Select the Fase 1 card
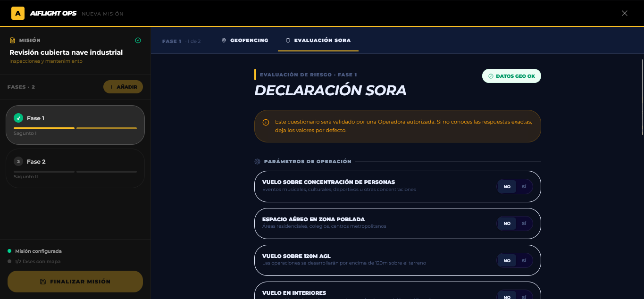Image resolution: width=644 pixels, height=299 pixels. point(75,125)
